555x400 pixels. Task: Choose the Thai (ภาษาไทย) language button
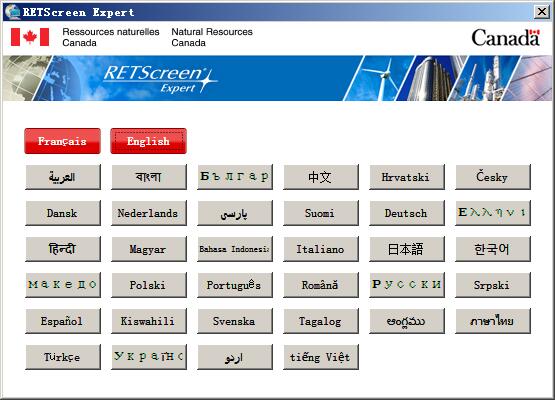point(493,321)
